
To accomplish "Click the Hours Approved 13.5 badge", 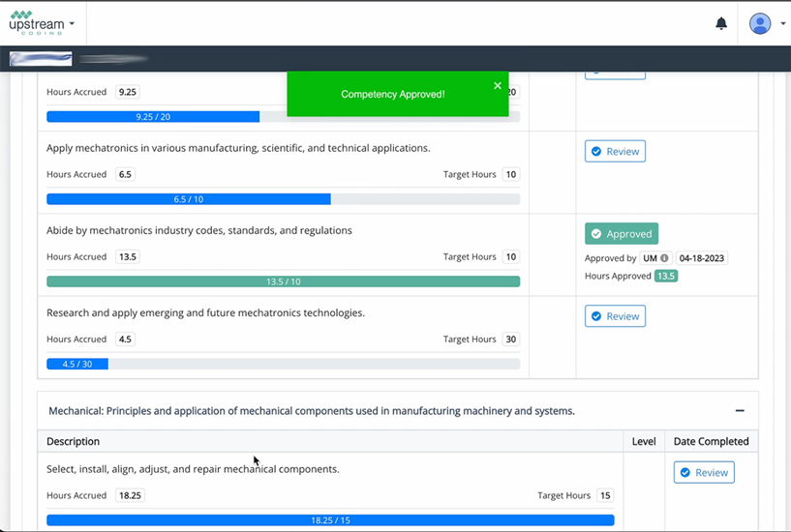I will click(665, 276).
